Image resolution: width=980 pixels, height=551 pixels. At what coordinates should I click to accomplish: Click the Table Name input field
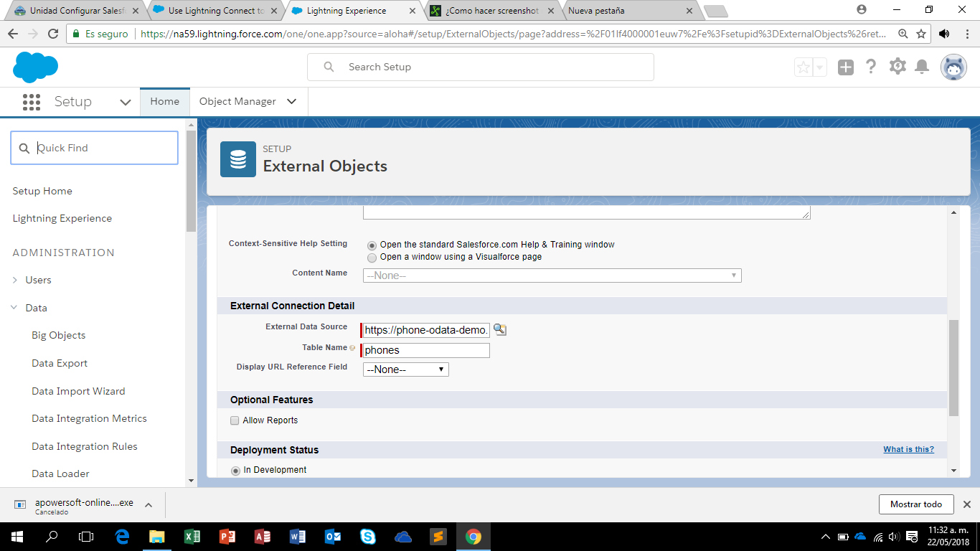426,350
